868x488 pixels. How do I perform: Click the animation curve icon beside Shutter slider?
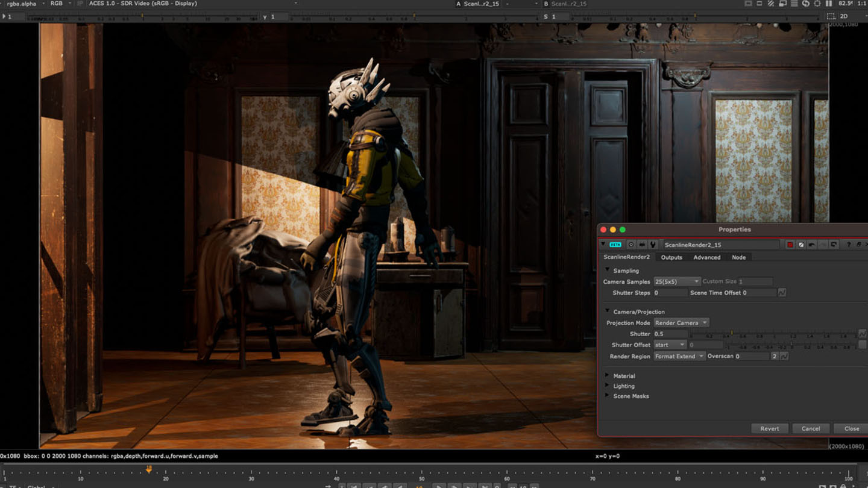pyautogui.click(x=862, y=334)
